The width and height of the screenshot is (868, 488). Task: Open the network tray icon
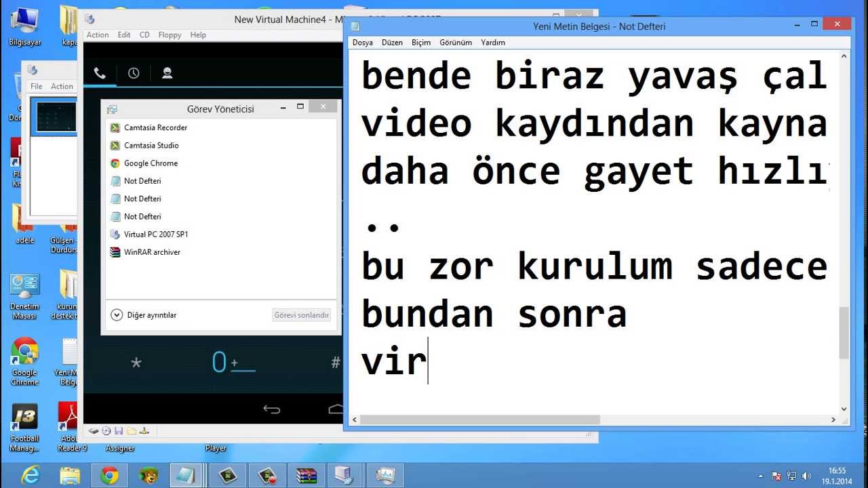tap(793, 476)
